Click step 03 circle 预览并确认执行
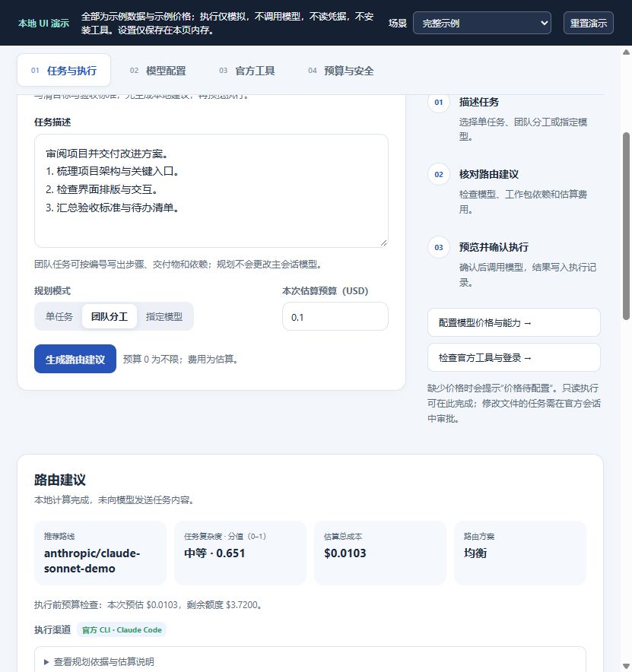 (439, 247)
